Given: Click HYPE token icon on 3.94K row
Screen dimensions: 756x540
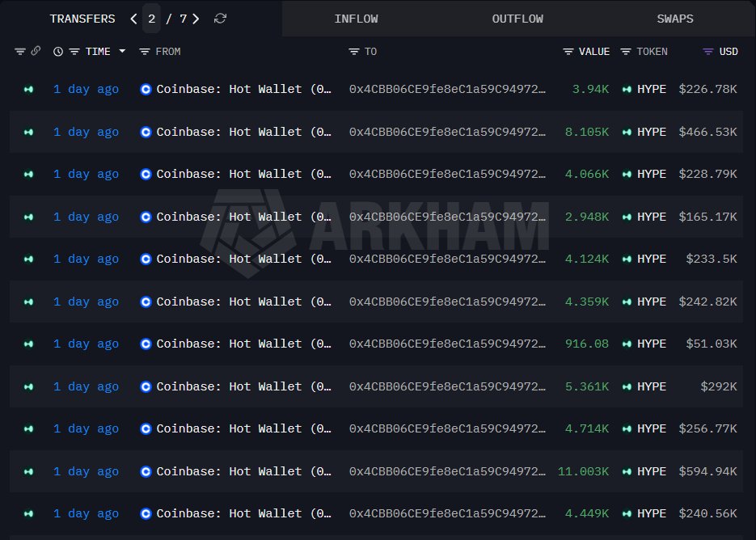Looking at the screenshot, I should point(627,89).
